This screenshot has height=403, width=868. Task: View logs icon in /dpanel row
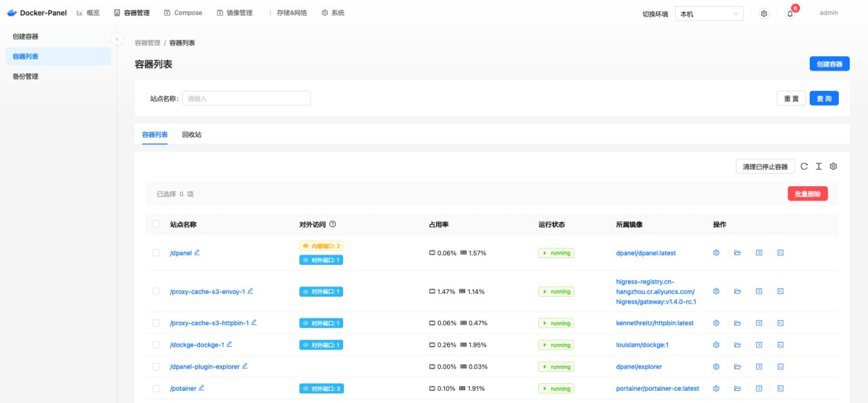pos(759,253)
